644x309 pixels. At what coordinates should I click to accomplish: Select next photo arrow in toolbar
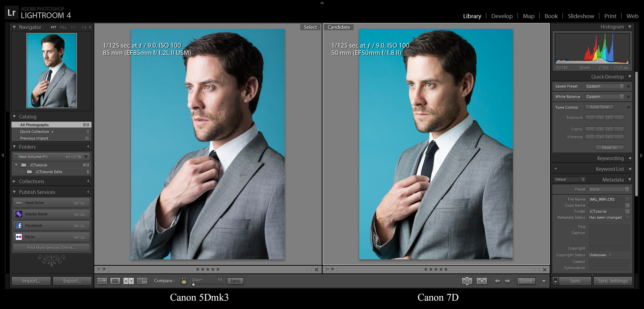(507, 281)
